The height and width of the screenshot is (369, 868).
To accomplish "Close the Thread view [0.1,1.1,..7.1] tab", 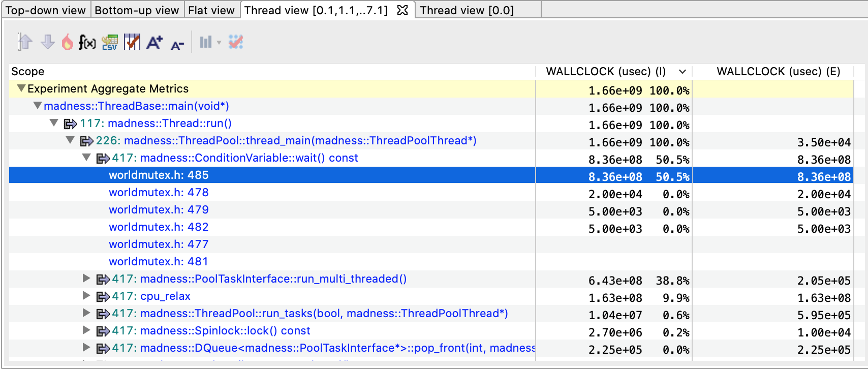I will 402,10.
